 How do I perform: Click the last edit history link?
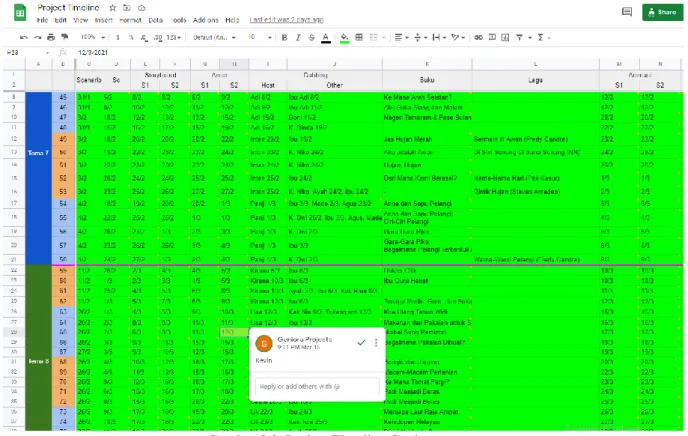click(287, 20)
